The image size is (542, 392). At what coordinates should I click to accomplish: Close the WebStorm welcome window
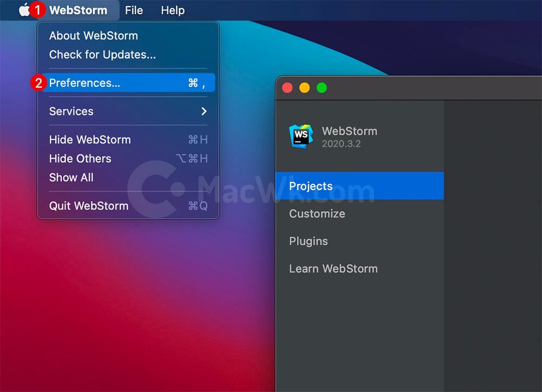287,88
